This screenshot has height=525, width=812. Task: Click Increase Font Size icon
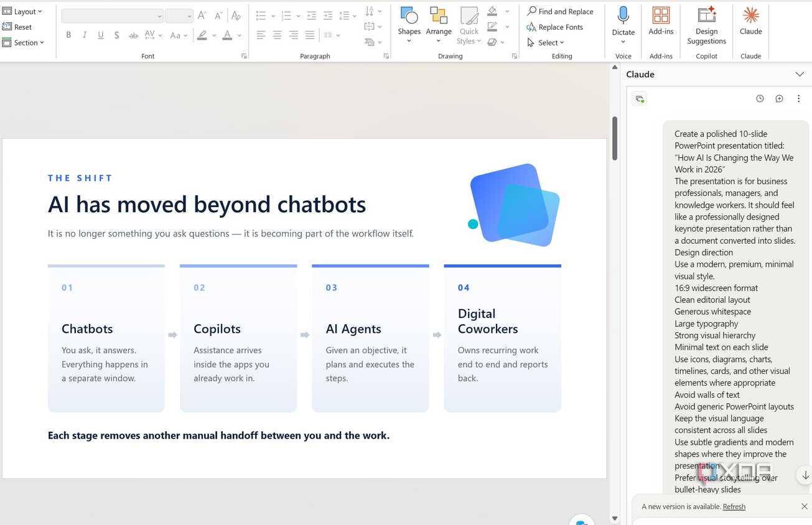pyautogui.click(x=202, y=16)
